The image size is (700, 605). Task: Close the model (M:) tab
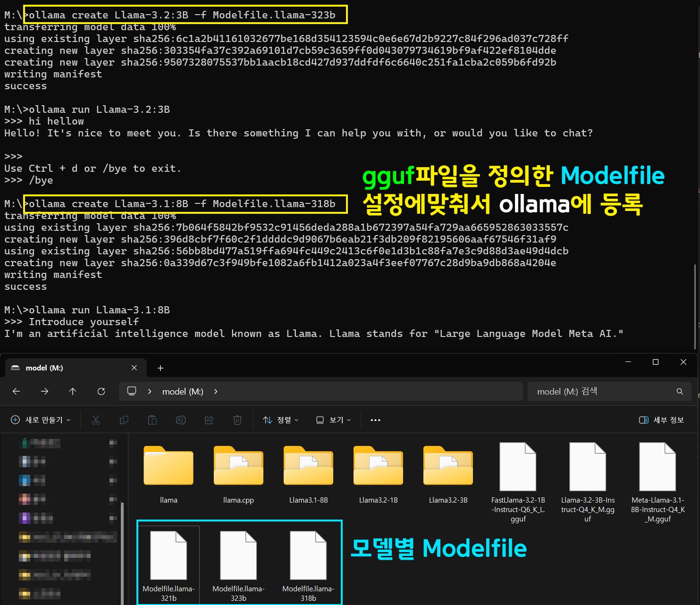click(134, 368)
